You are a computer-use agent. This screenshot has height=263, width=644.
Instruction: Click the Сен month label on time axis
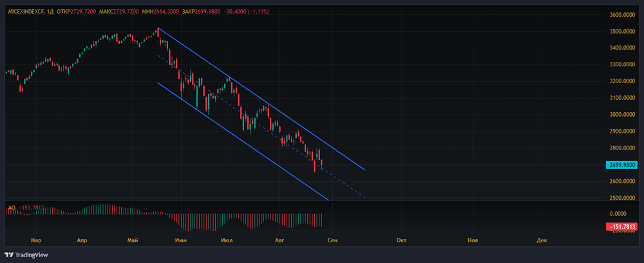coord(332,240)
